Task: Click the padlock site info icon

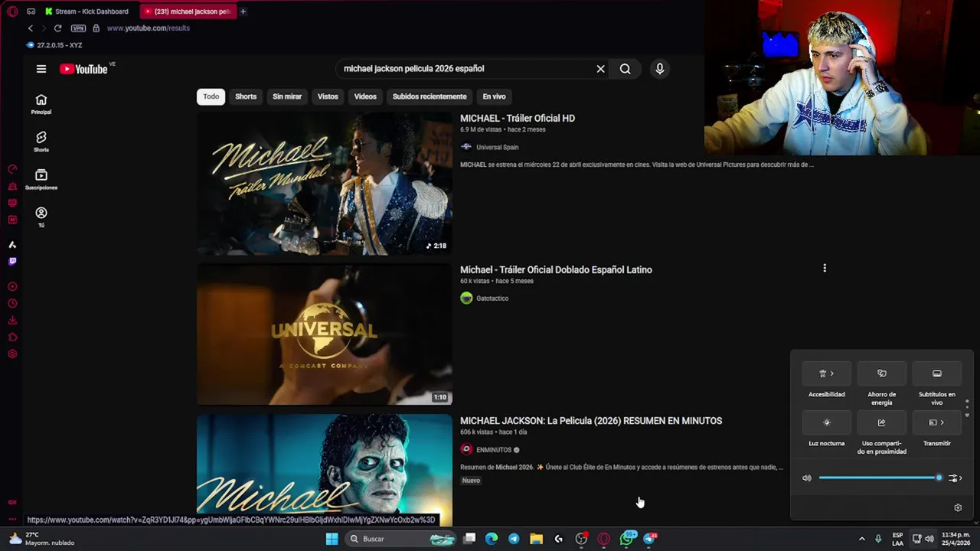Action: tap(96, 28)
